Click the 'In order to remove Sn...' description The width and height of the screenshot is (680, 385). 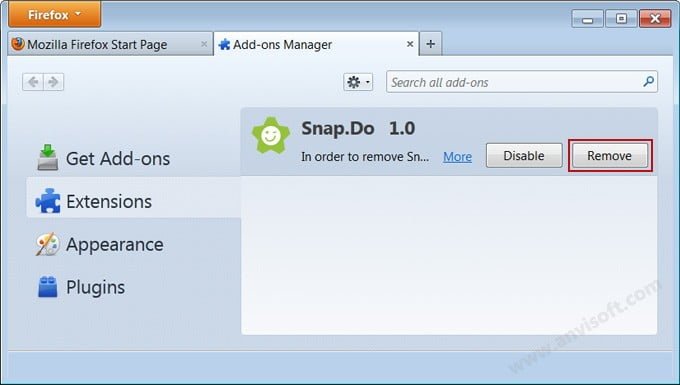pyautogui.click(x=365, y=157)
